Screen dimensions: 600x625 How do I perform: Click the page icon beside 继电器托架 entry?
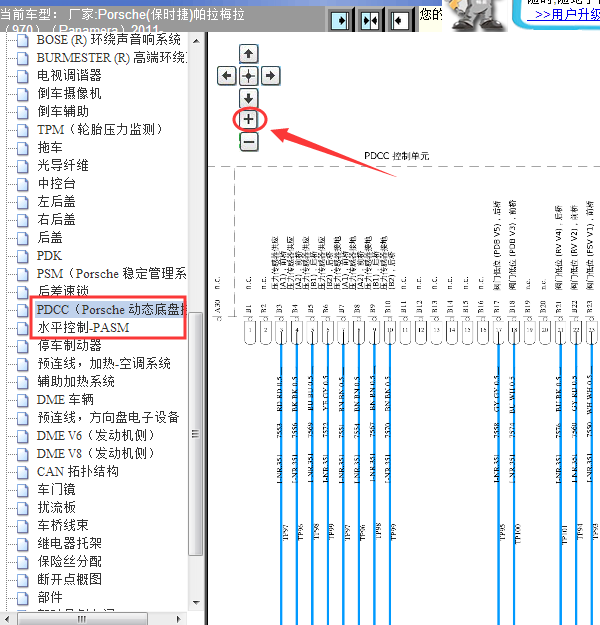[23, 544]
